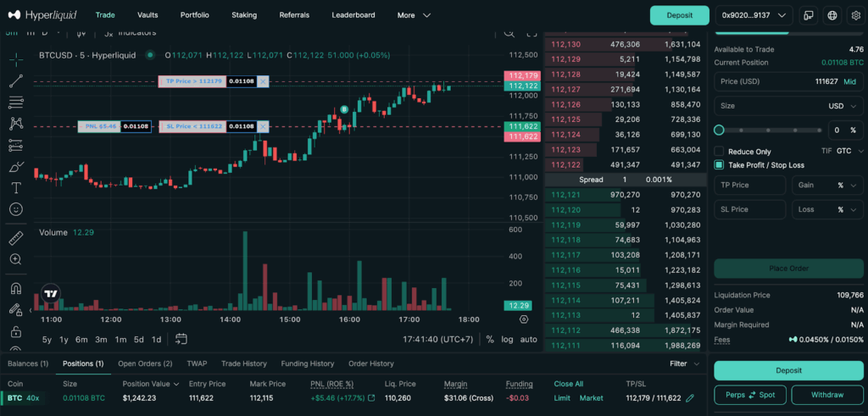Expand the wallet address dropdown
This screenshot has height=416, width=868.
click(754, 15)
